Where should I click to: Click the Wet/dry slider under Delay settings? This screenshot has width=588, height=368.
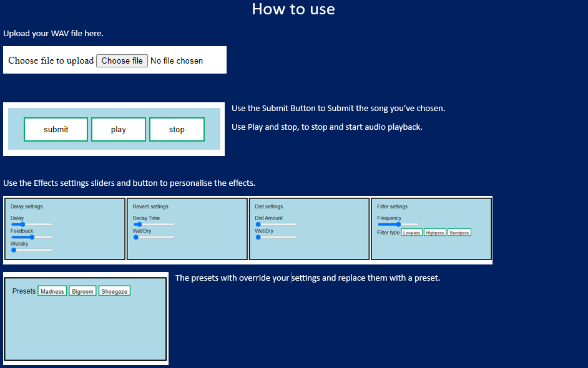pyautogui.click(x=31, y=250)
